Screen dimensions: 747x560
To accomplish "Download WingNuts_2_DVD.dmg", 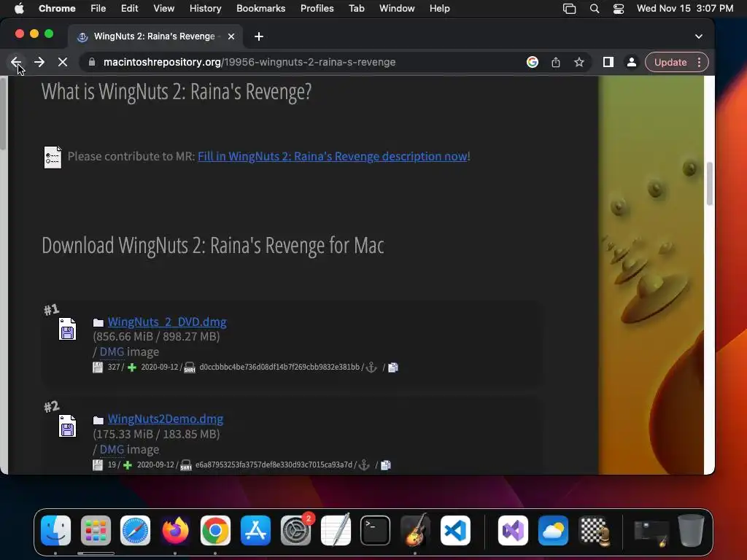I will (167, 322).
